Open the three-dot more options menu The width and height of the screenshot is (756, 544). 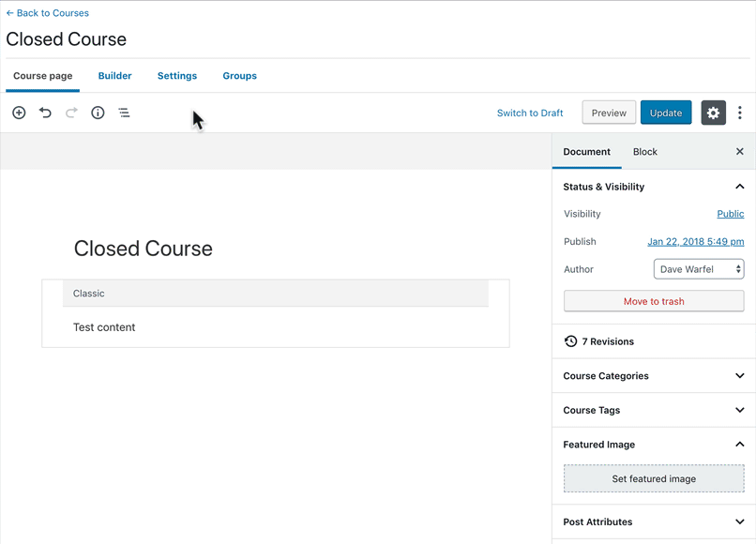coord(740,113)
